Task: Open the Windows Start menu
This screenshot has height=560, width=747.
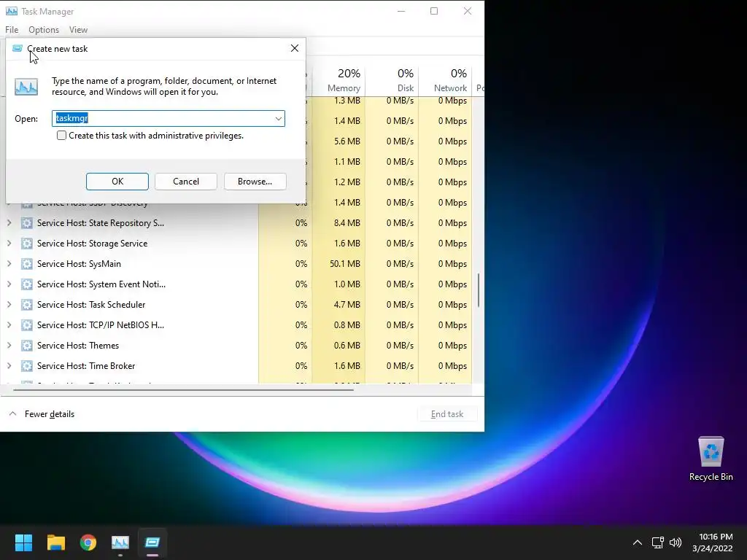Action: [x=23, y=542]
